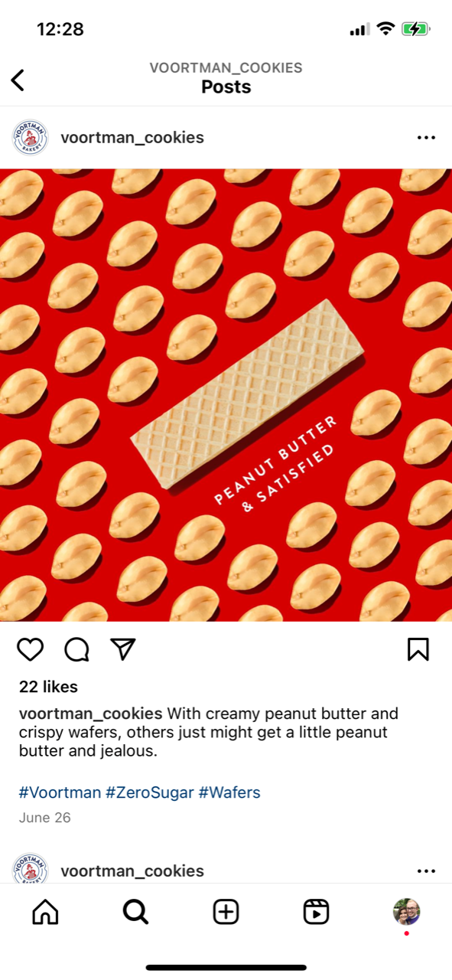Image resolution: width=452 pixels, height=980 pixels.
Task: Open the Reels tab icon
Action: click(316, 912)
